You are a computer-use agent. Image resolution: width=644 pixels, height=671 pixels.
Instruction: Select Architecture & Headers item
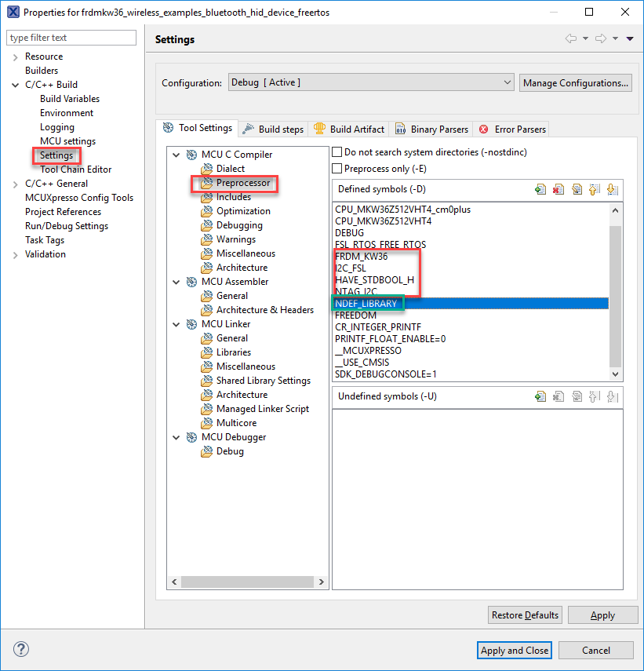(x=265, y=310)
